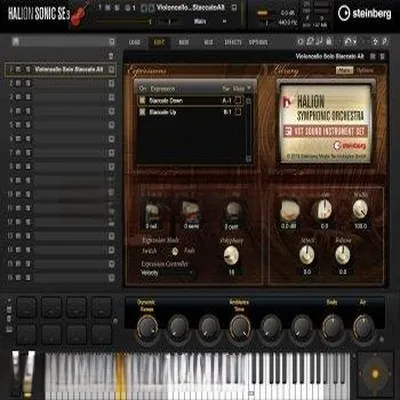Click the Polyphony knob
This screenshot has width=400, height=400.
(231, 256)
